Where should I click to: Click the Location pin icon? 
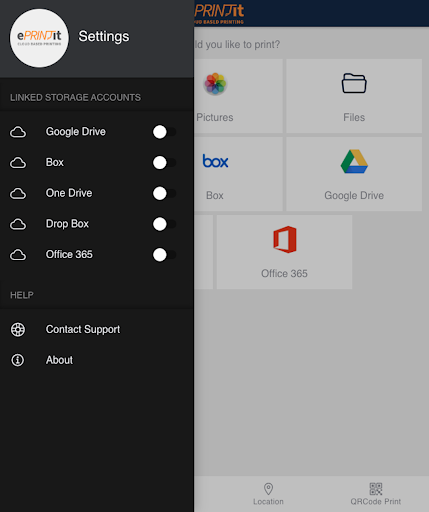click(268, 489)
